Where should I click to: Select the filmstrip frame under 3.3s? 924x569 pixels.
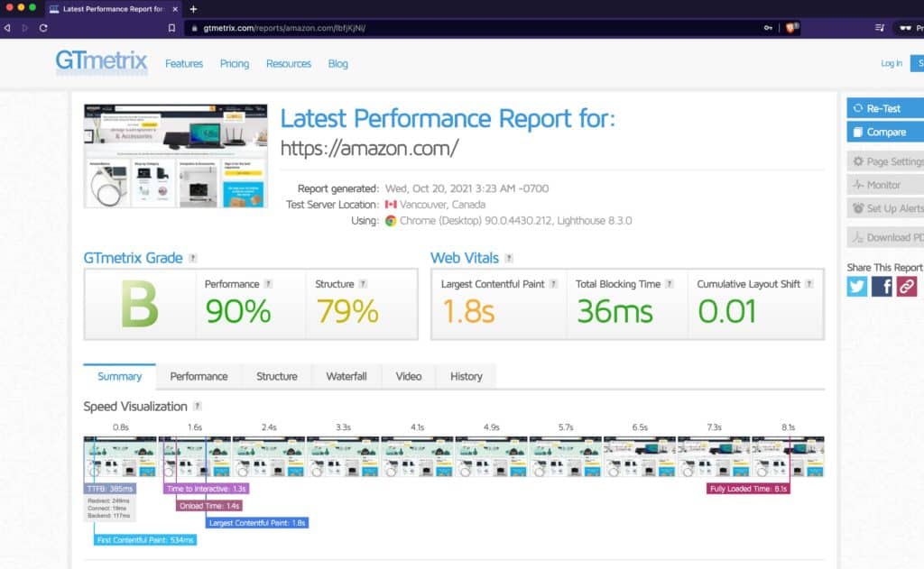pyautogui.click(x=343, y=456)
